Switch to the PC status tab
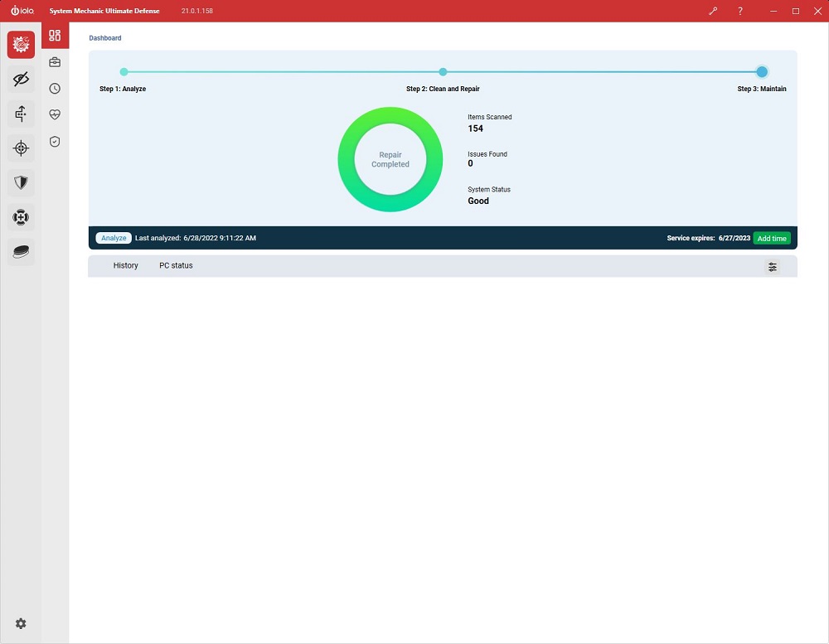Screen dimensions: 829x644 [x=176, y=265]
